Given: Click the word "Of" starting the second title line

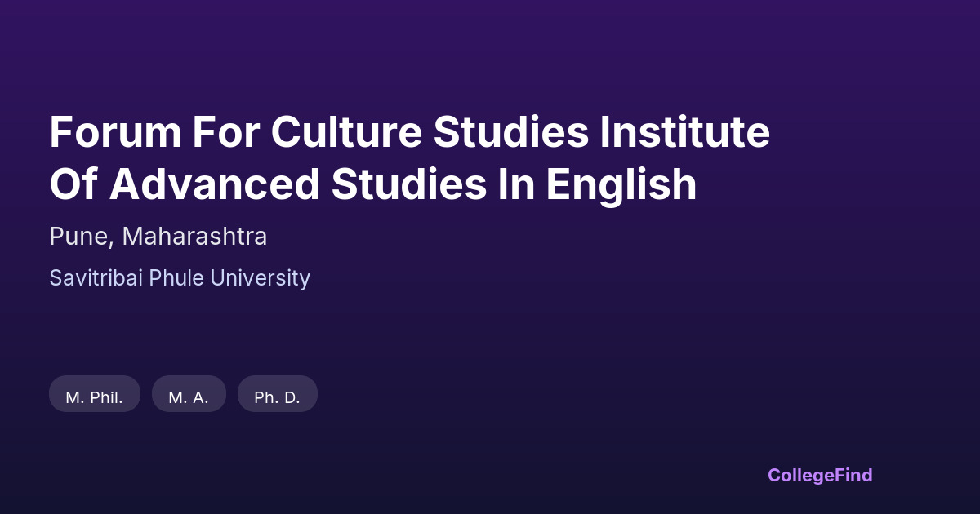Looking at the screenshot, I should [73, 184].
